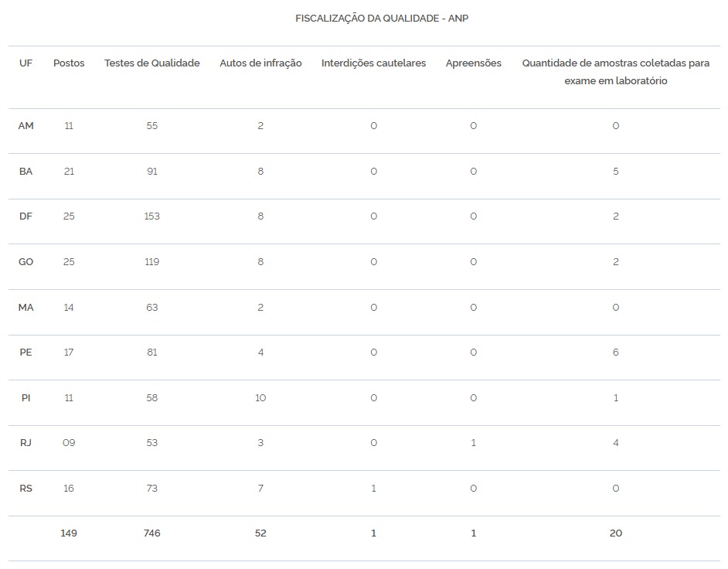Select the AM state row label
This screenshot has width=728, height=569.
tap(26, 126)
